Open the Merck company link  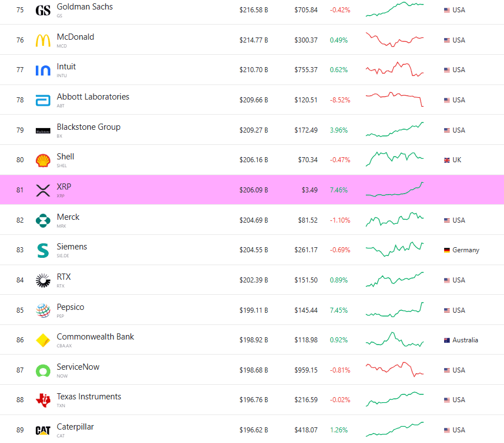(68, 217)
